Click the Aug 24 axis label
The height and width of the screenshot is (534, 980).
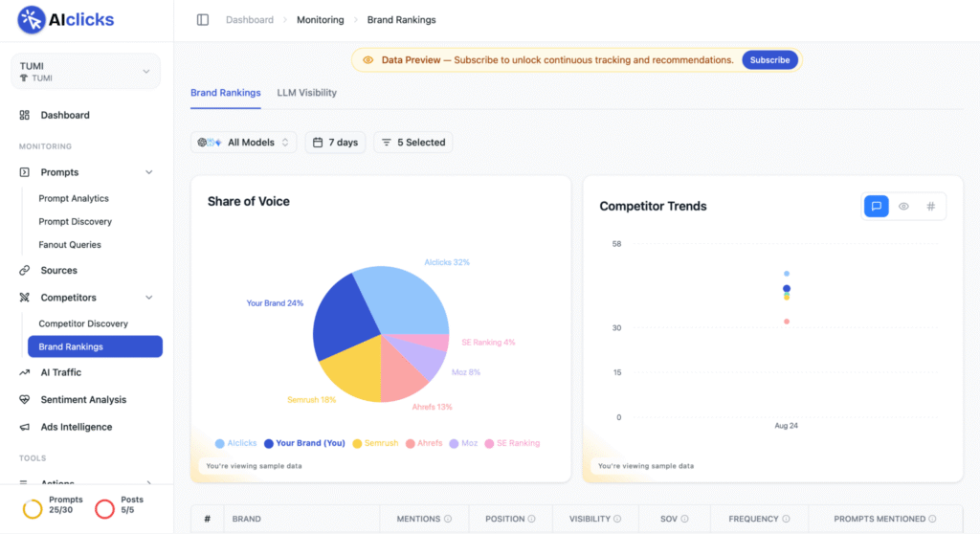[x=786, y=426]
